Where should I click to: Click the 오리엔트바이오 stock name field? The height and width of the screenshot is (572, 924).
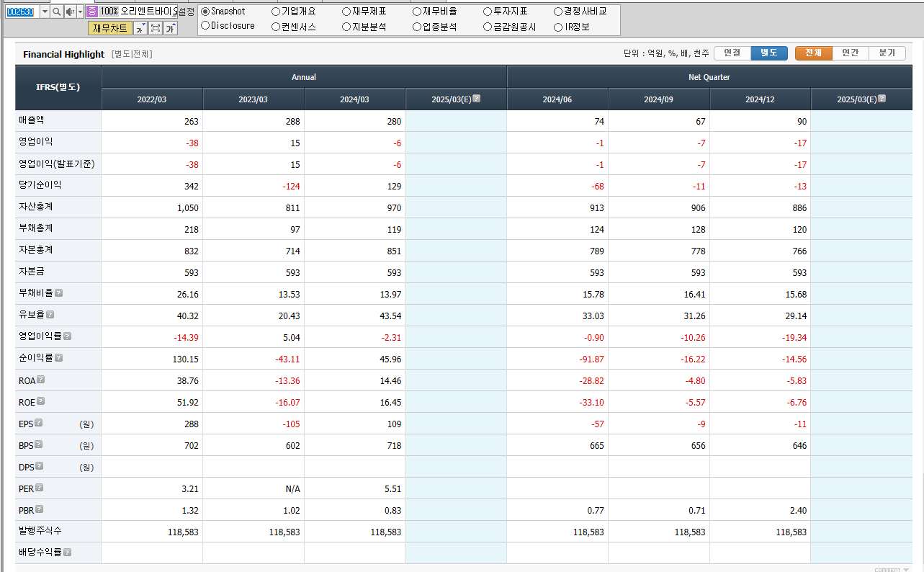click(x=148, y=12)
